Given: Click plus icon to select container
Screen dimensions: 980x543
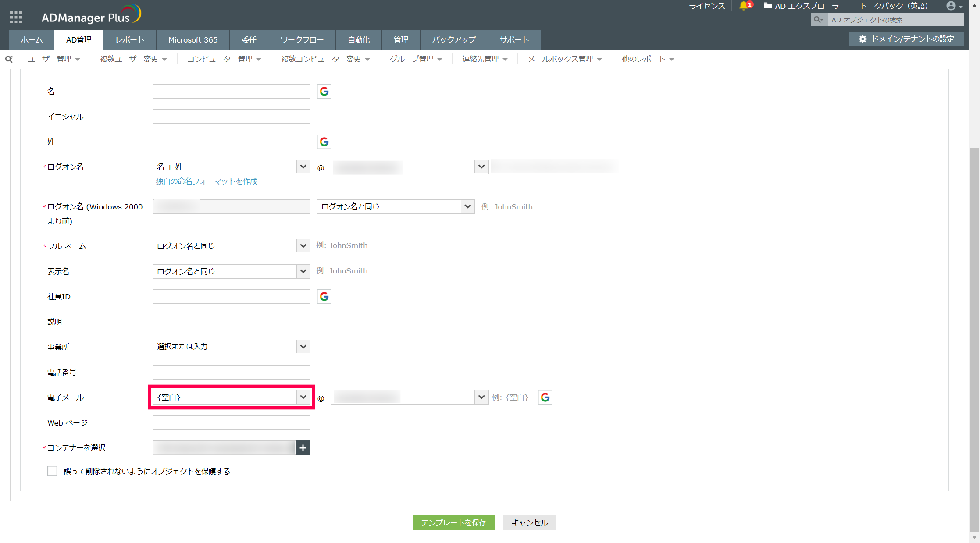Looking at the screenshot, I should point(303,448).
